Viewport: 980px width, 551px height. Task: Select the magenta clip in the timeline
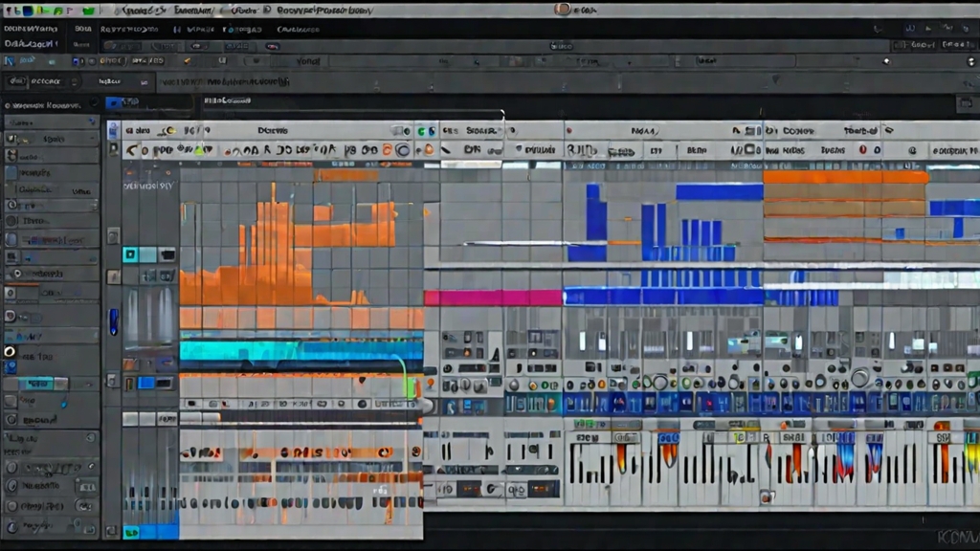[x=493, y=298]
